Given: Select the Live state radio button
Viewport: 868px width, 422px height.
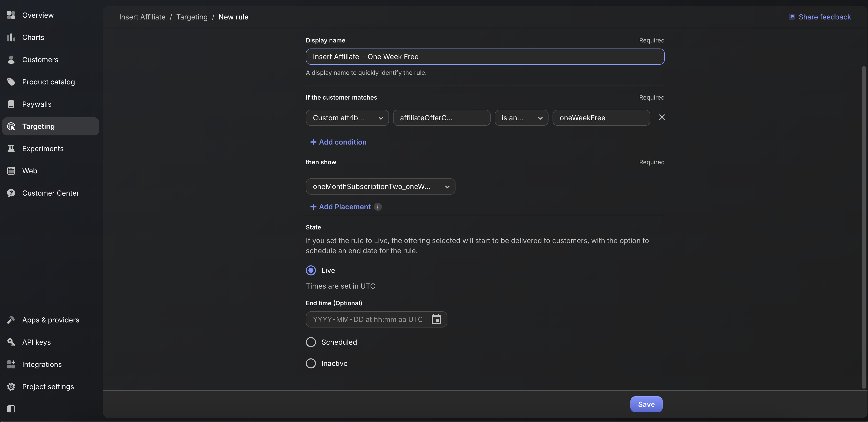Looking at the screenshot, I should (311, 270).
